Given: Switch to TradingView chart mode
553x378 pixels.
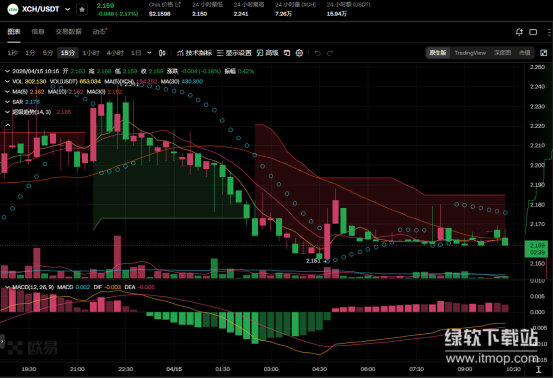Looking at the screenshot, I should [x=470, y=53].
